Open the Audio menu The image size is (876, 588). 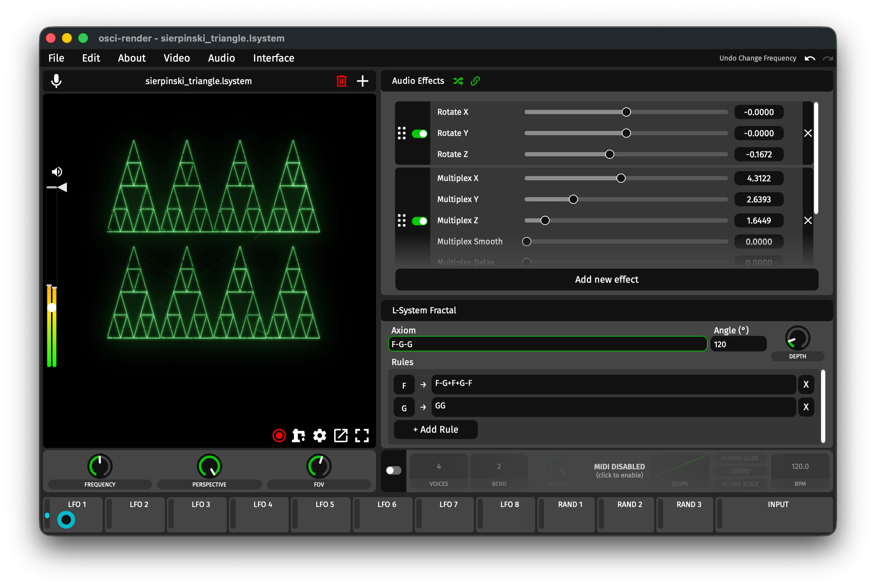coord(221,58)
